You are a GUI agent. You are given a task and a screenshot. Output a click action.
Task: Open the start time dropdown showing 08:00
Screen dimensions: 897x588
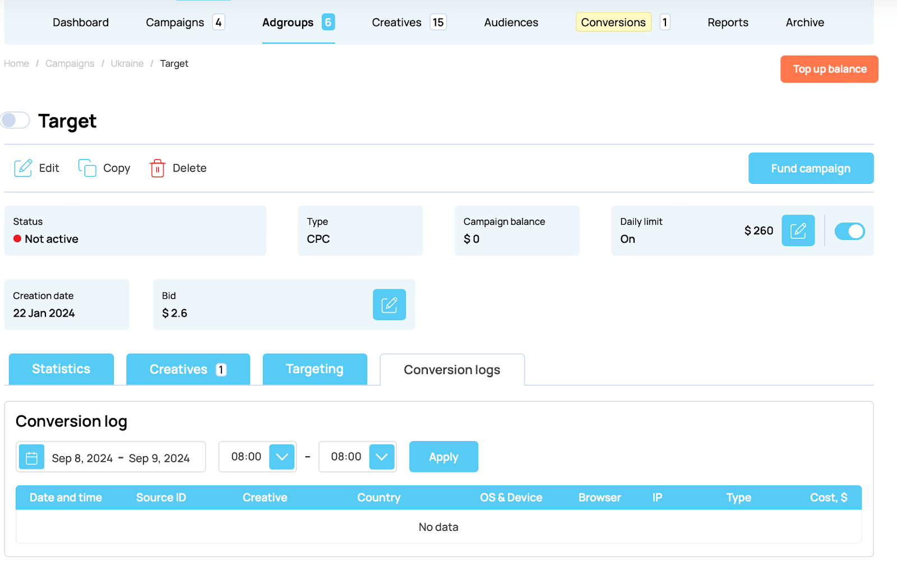tap(283, 456)
